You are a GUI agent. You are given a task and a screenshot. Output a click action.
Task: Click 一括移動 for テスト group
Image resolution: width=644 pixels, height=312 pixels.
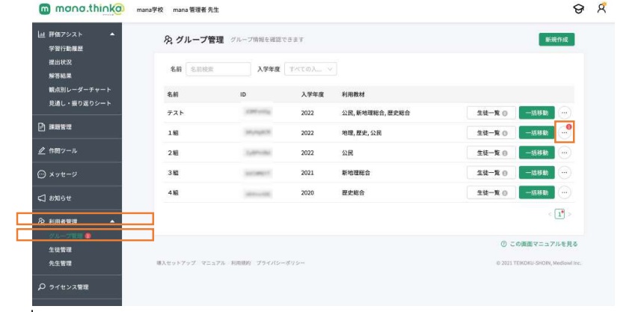pos(537,113)
